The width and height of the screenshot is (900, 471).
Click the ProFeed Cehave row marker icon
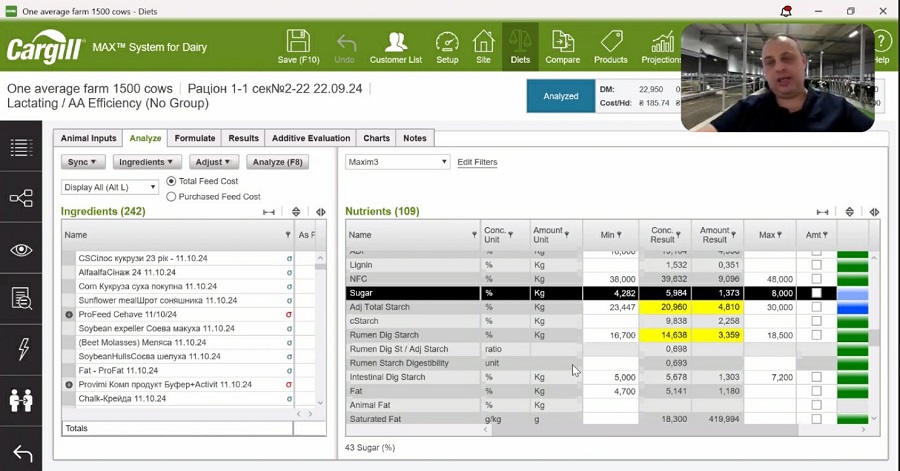point(69,314)
